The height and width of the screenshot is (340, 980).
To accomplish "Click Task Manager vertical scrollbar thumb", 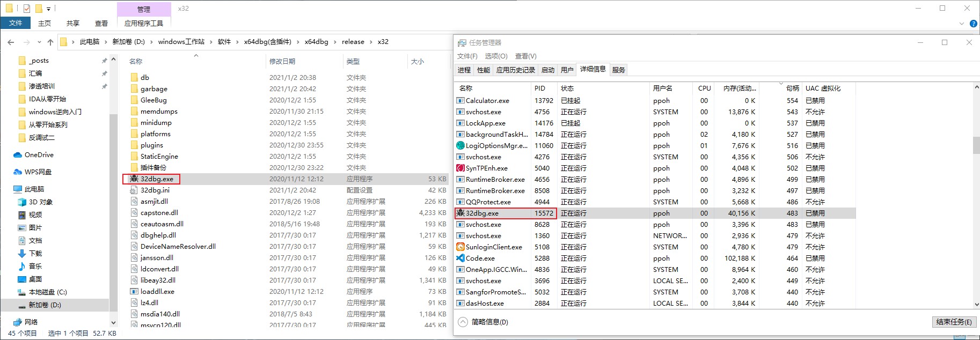I will coord(976,145).
